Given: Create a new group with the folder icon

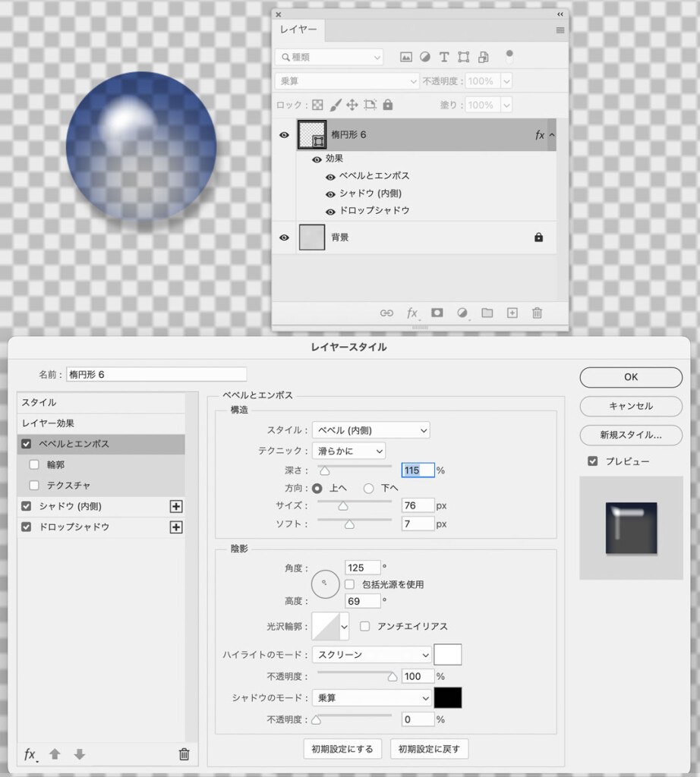Looking at the screenshot, I should (x=487, y=313).
